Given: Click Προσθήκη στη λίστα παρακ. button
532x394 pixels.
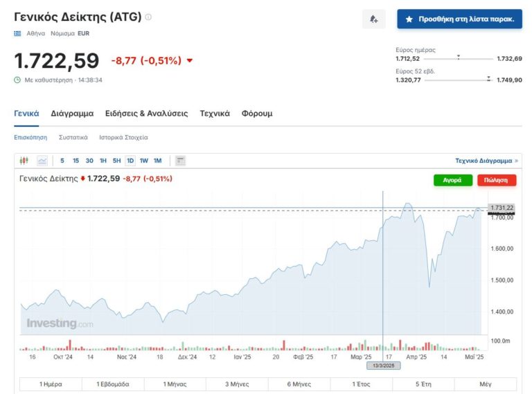Looking at the screenshot, I should tap(459, 19).
